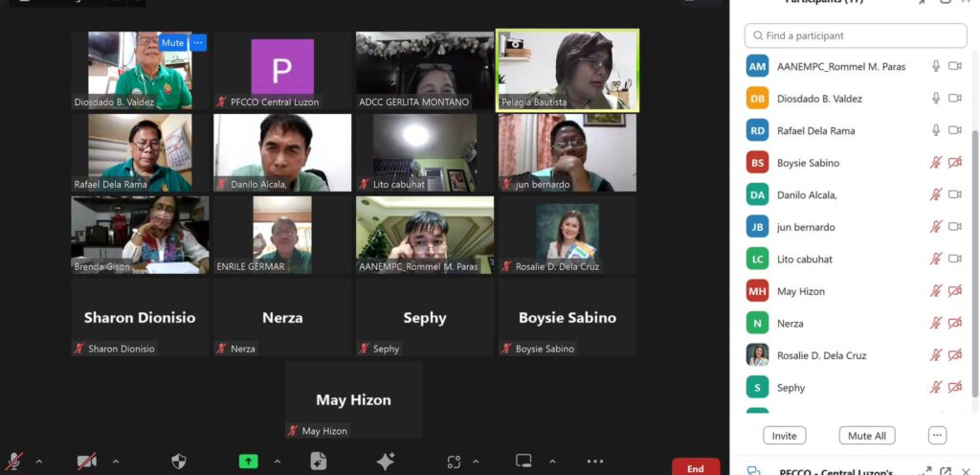Expand the apps options arrow

click(477, 462)
